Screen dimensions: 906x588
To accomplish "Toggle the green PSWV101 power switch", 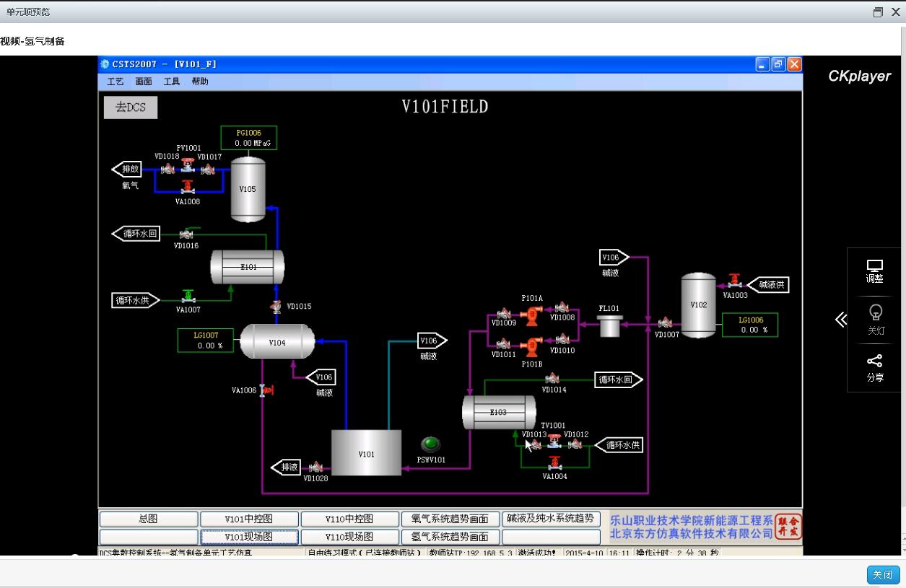I will point(430,444).
